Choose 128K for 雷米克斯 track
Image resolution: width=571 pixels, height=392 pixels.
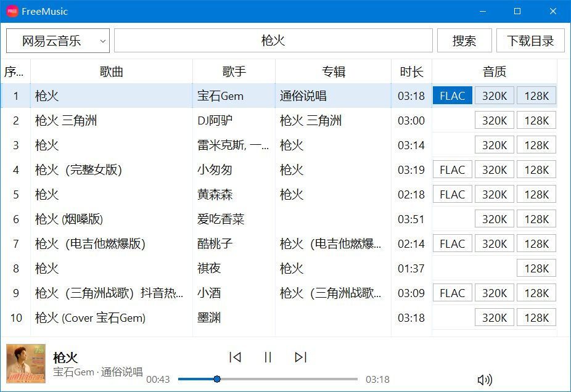tap(536, 145)
